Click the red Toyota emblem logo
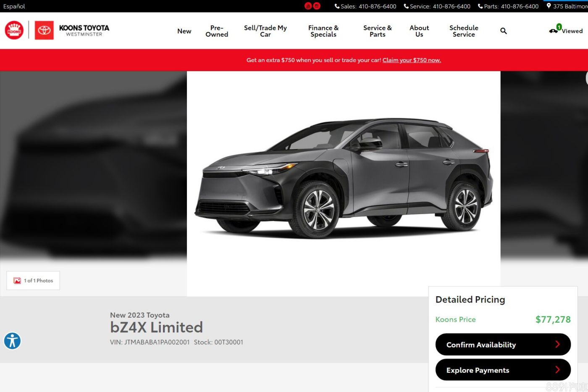Image resolution: width=588 pixels, height=392 pixels. click(44, 31)
